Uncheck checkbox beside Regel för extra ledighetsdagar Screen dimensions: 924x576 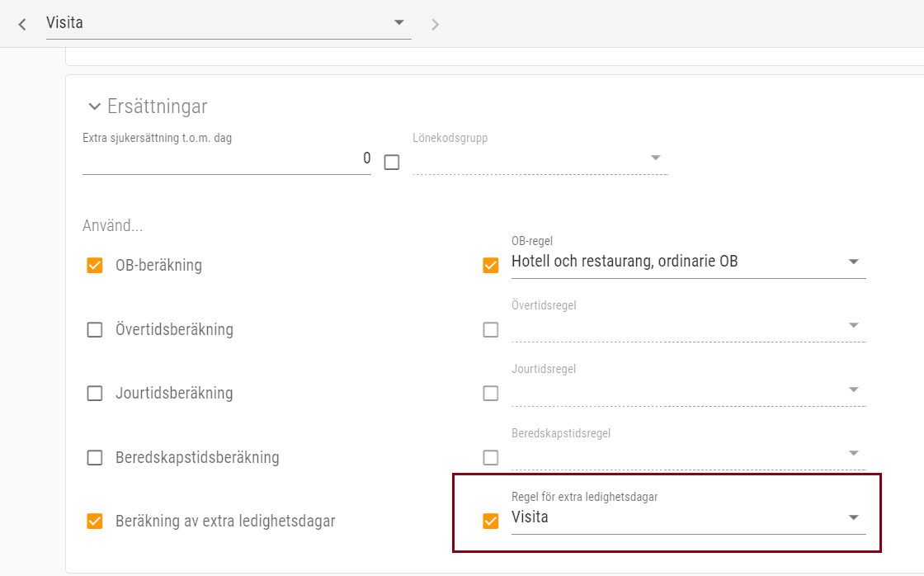(491, 522)
